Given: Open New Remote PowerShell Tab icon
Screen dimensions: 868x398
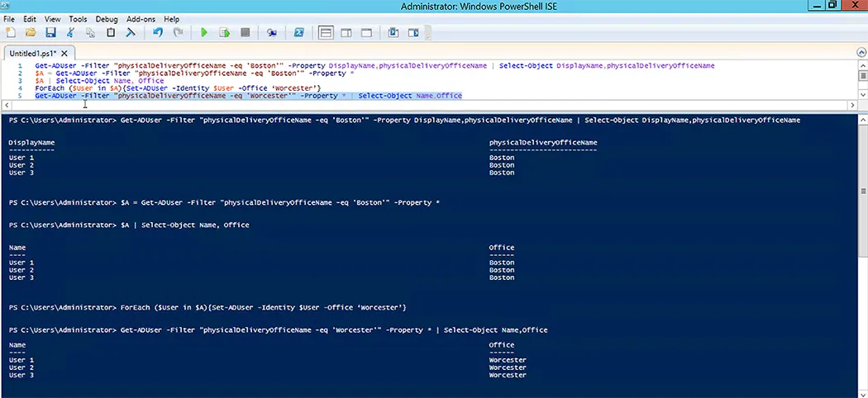Looking at the screenshot, I should tap(271, 32).
